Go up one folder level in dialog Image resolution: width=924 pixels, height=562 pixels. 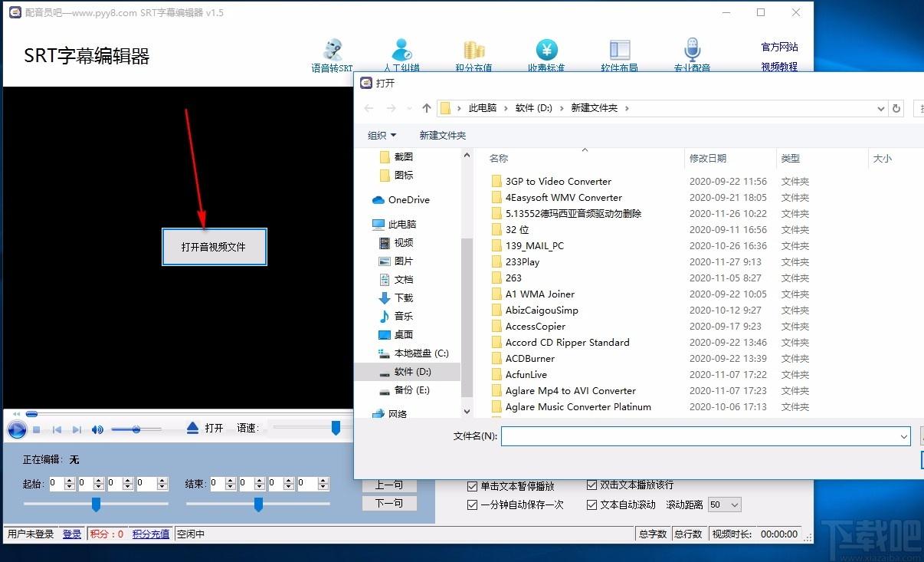427,108
